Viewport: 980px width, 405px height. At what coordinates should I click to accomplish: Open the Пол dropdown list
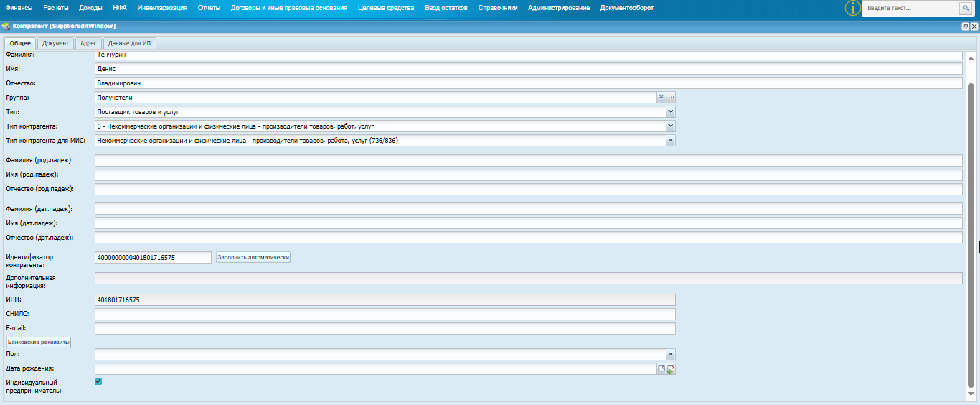(x=671, y=354)
